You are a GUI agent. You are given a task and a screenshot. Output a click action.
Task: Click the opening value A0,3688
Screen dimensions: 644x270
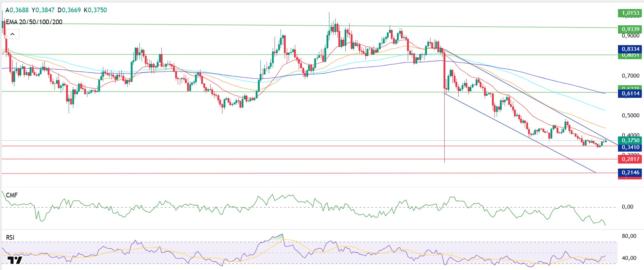17,10
